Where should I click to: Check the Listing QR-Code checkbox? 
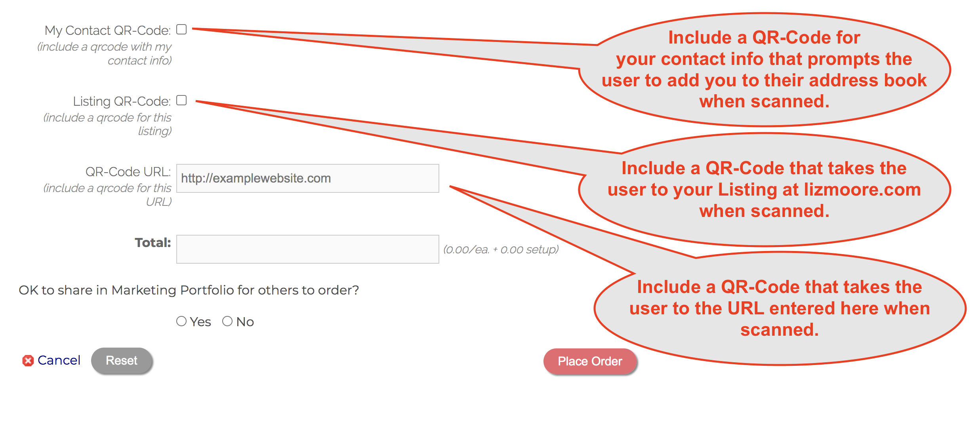point(181,101)
